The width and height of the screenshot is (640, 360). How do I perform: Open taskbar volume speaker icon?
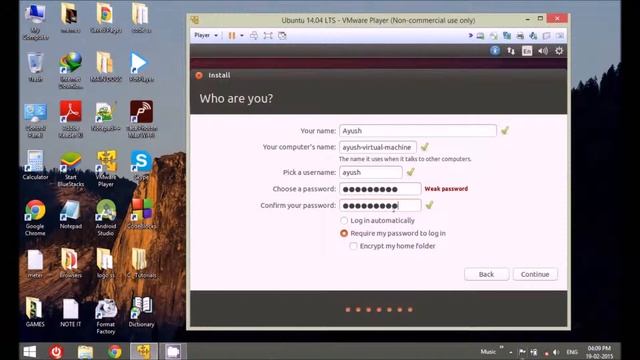pos(556,352)
